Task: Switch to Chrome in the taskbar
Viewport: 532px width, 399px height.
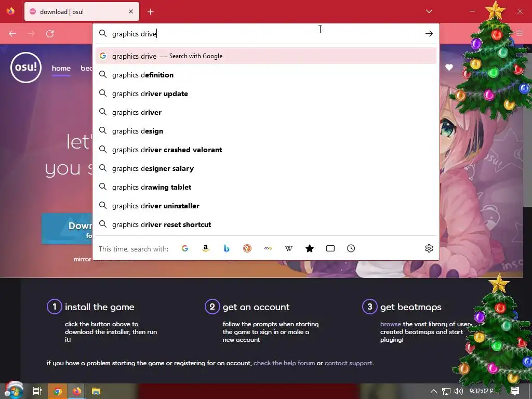Action: click(57, 391)
